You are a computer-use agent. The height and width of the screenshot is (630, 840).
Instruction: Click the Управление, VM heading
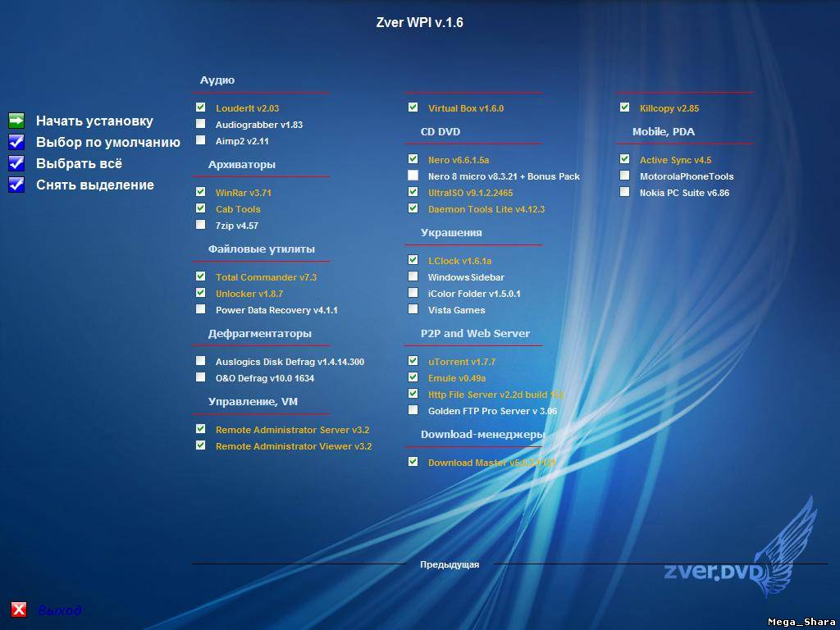253,402
